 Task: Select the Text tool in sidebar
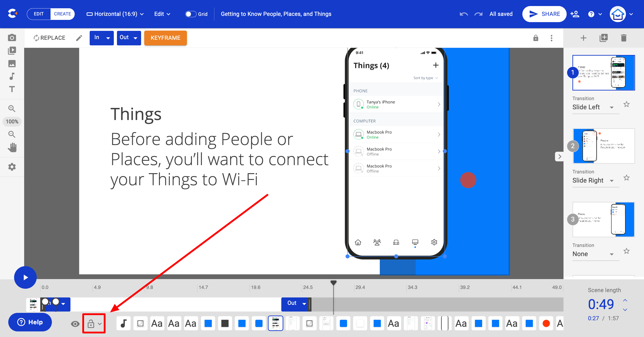click(x=12, y=89)
